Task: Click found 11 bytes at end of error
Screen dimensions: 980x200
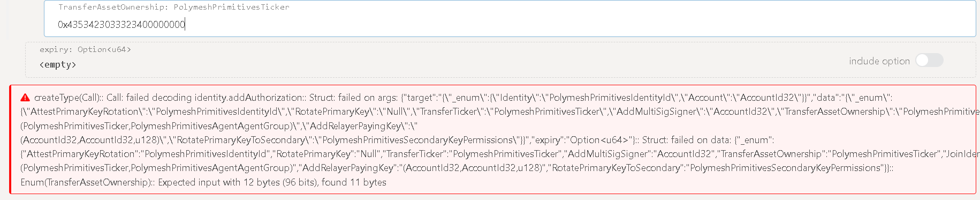Action: click(354, 182)
